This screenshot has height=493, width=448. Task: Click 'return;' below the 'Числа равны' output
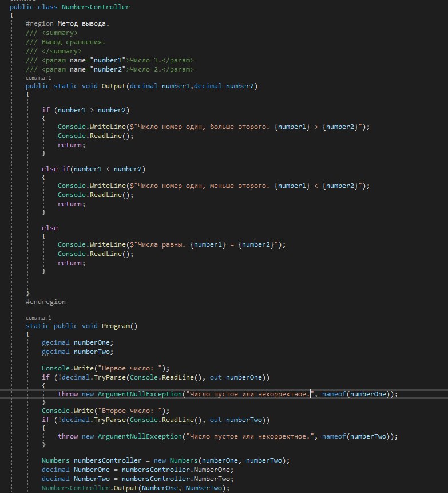[x=72, y=263]
